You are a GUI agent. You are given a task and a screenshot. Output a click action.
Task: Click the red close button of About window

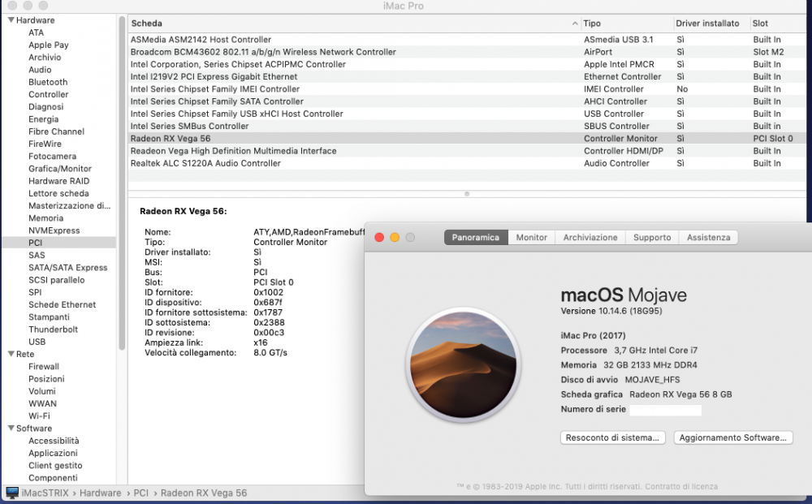point(379,238)
